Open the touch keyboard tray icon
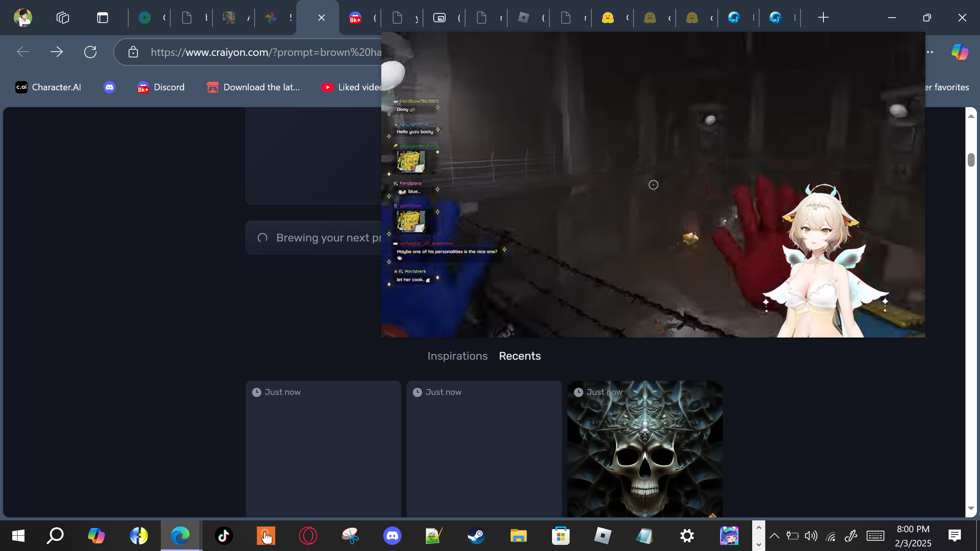980x551 pixels. click(875, 536)
